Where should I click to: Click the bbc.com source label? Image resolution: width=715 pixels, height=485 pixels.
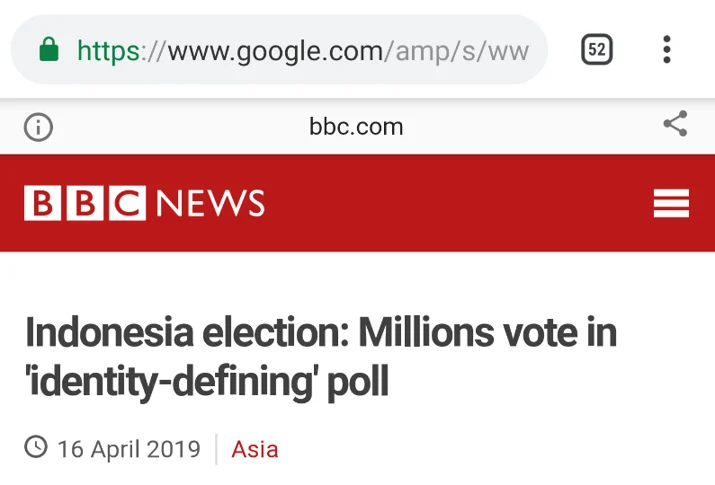pos(356,127)
